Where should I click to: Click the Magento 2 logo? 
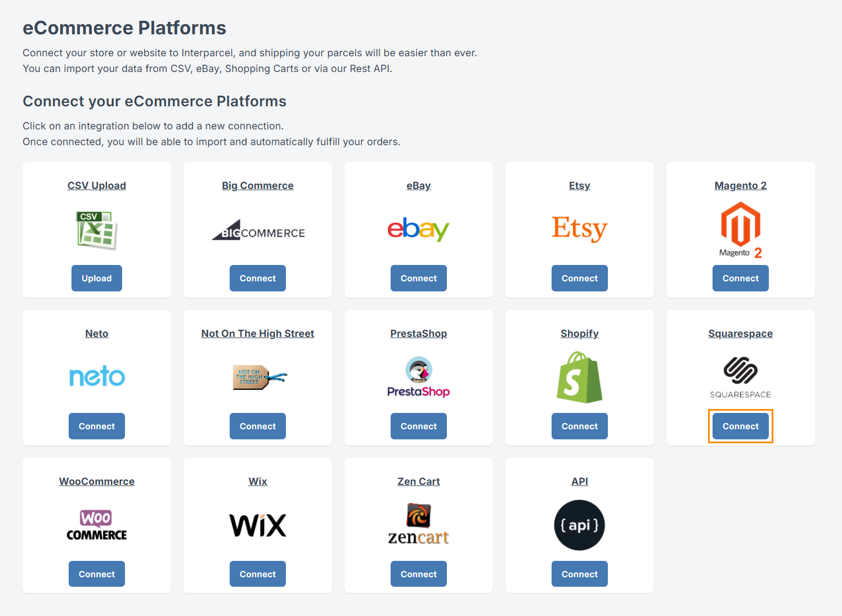[740, 231]
